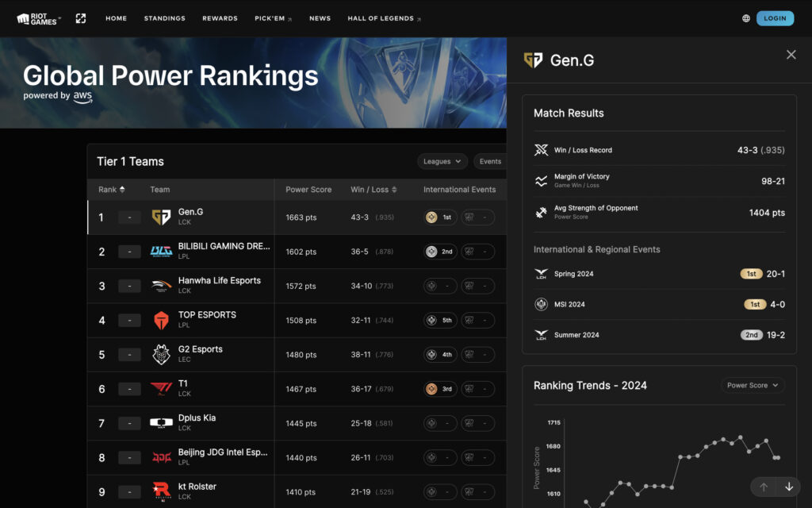This screenshot has width=812, height=508.
Task: Click the T1 team logo
Action: click(162, 389)
